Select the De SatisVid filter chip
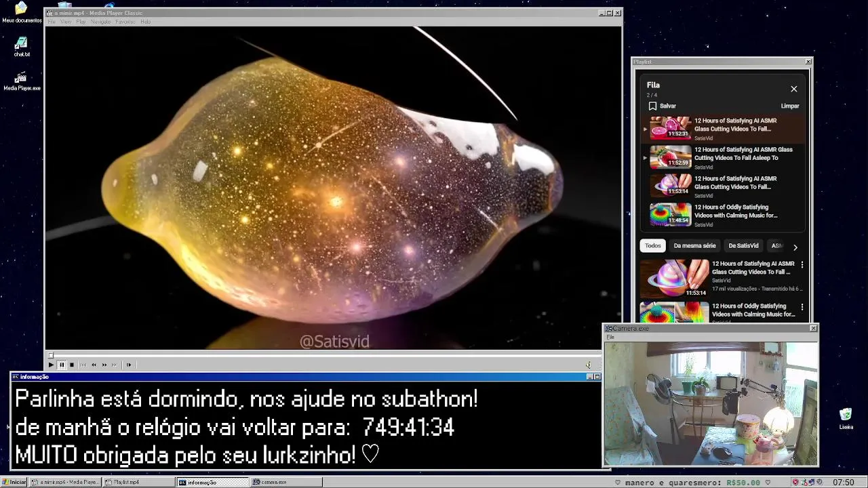Image resolution: width=868 pixels, height=488 pixels. (743, 246)
